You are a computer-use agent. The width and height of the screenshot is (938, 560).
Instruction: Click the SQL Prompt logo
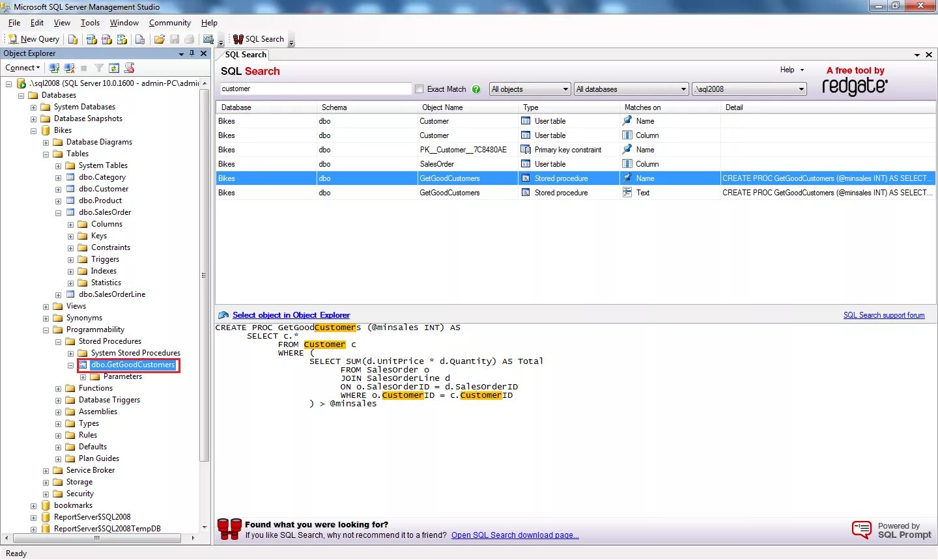(x=892, y=530)
